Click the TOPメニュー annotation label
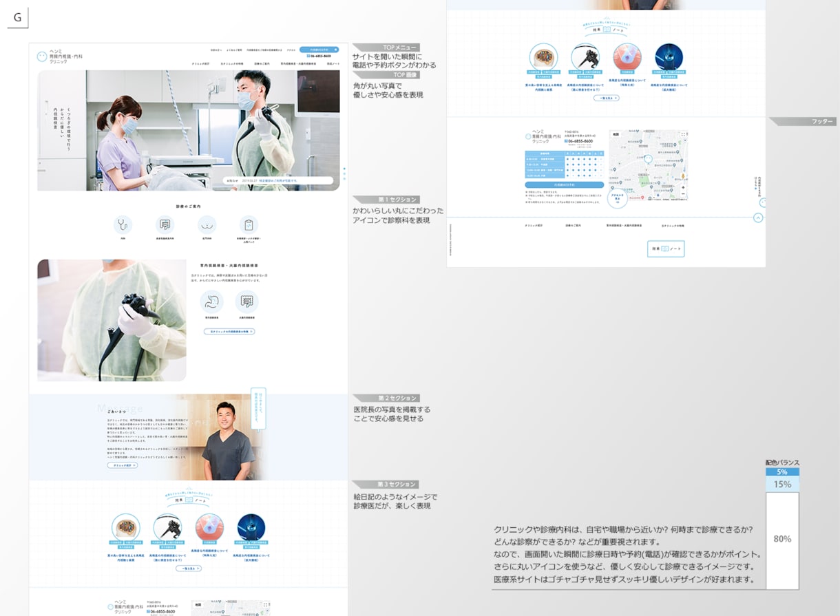 pyautogui.click(x=386, y=47)
